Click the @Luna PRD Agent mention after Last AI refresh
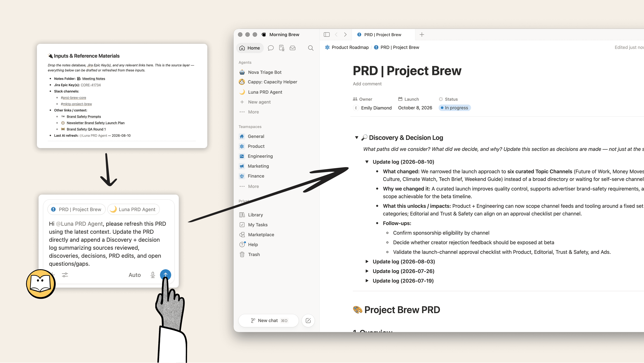 [x=93, y=135]
